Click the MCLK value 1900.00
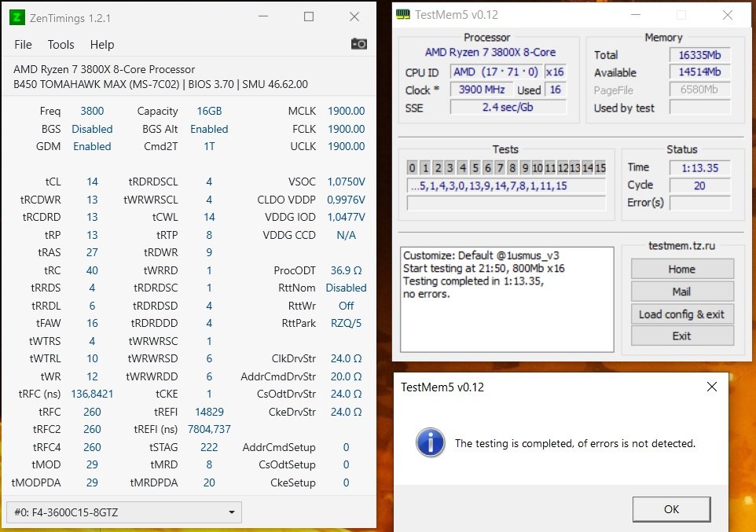This screenshot has height=532, width=756. [x=347, y=111]
